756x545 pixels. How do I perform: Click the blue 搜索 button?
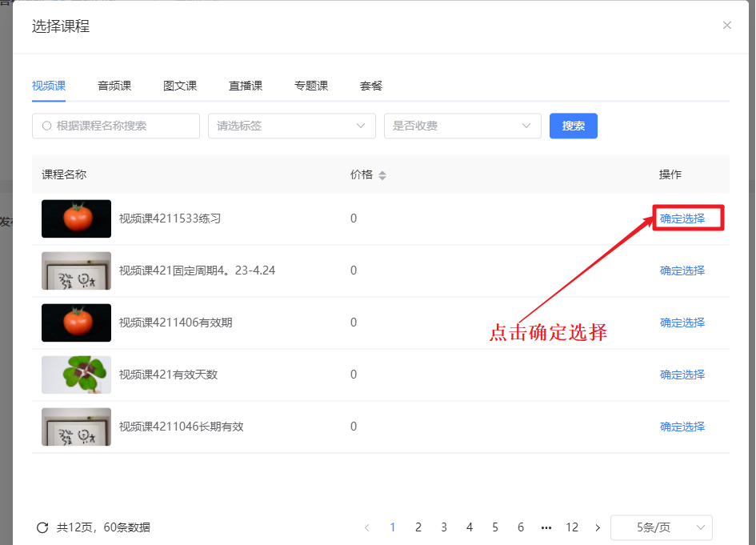(574, 126)
